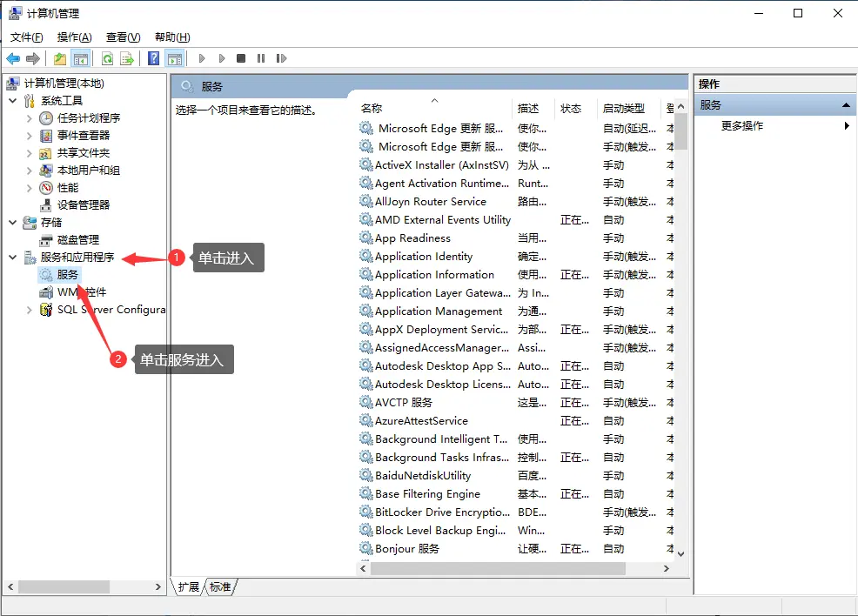Click the services list scroll down arrow

coord(680,553)
